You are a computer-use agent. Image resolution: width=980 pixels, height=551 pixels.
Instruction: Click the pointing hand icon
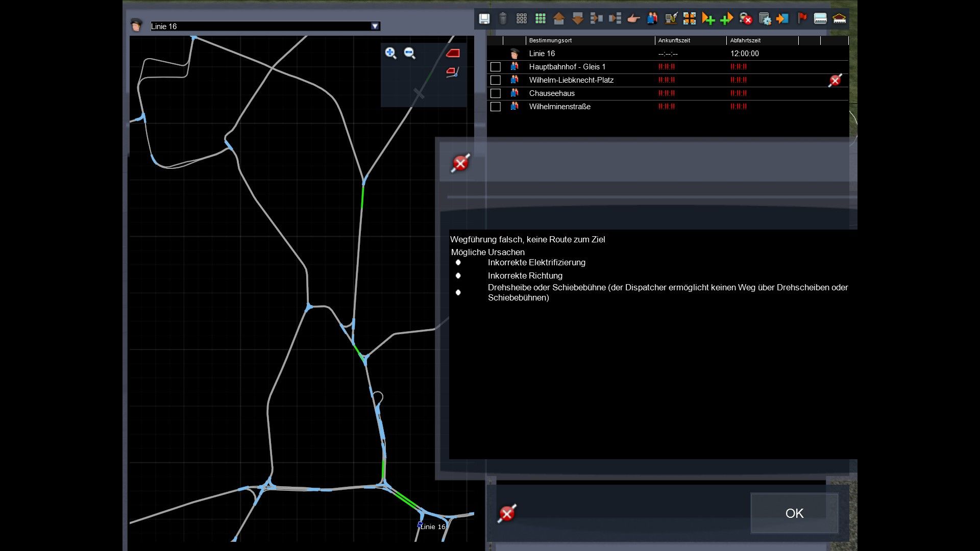[x=633, y=19]
